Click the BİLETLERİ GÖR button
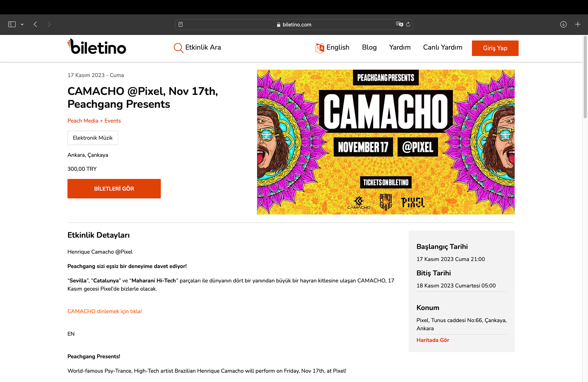The image size is (588, 382). coord(114,189)
